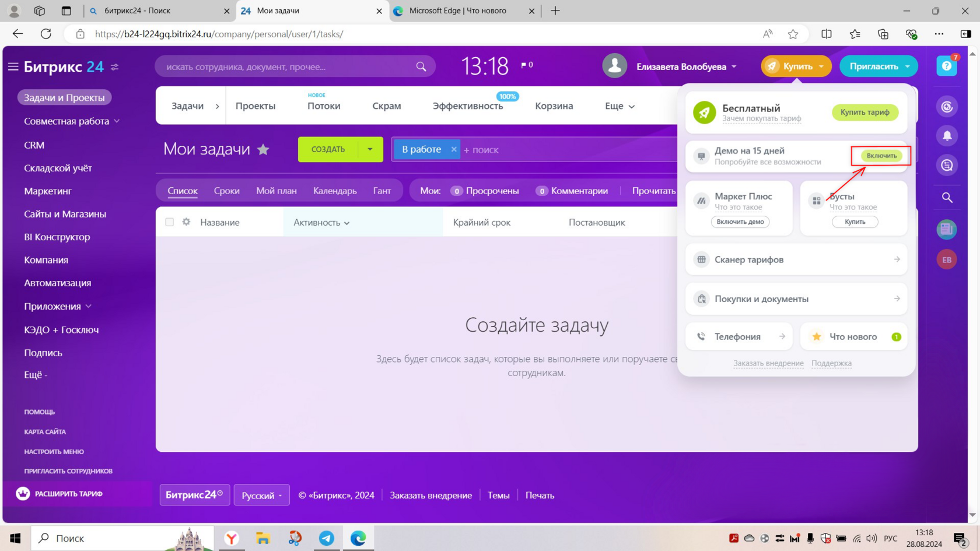The image size is (980, 551).
Task: Open 'CRM' in left sidebar
Action: point(34,145)
